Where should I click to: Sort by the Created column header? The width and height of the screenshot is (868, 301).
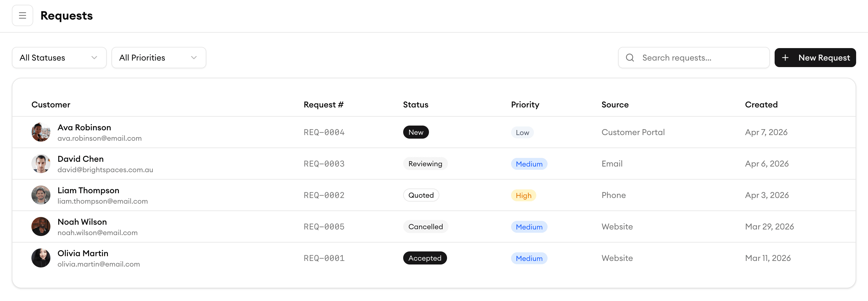pos(761,104)
